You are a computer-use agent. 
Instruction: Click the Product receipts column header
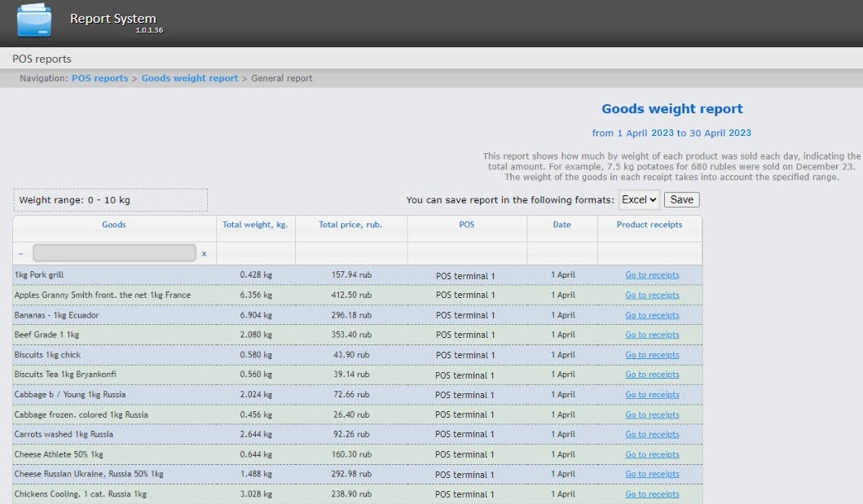click(x=649, y=225)
